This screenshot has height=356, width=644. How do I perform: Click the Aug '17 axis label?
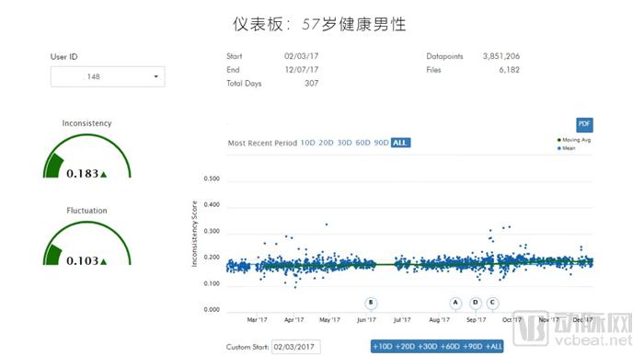439,320
